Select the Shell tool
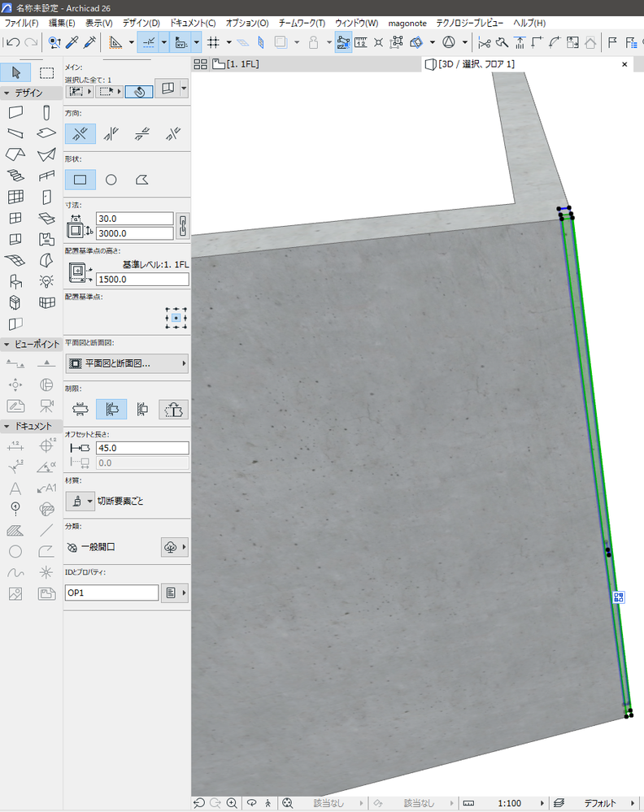Viewport: 644px width, 812px height. [x=46, y=154]
